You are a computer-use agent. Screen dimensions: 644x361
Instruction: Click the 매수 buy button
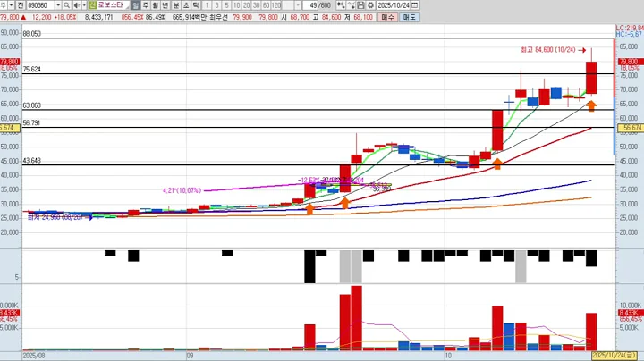click(x=387, y=17)
